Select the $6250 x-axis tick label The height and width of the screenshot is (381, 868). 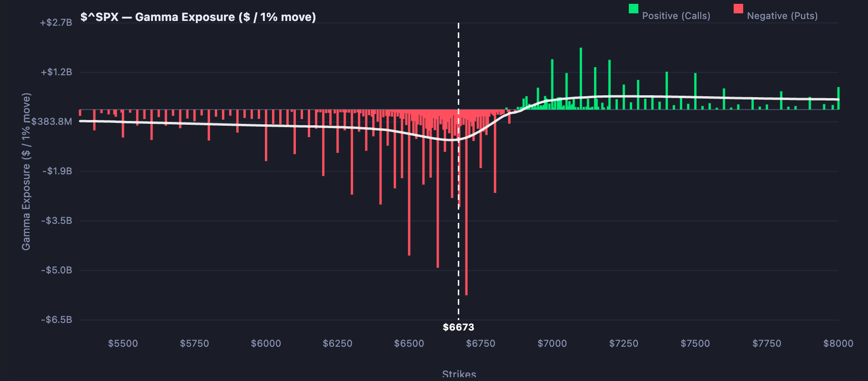pos(337,343)
